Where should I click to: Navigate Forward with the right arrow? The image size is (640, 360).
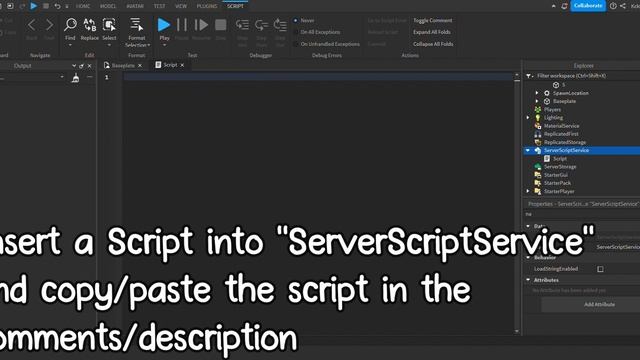(x=49, y=25)
